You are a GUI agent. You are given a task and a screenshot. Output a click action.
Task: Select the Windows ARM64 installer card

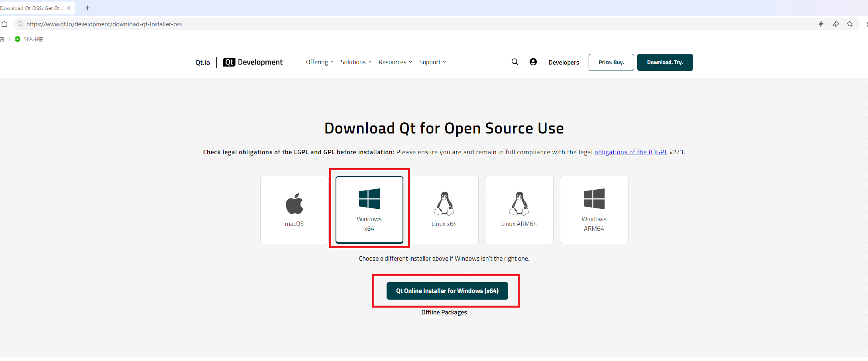pos(594,210)
